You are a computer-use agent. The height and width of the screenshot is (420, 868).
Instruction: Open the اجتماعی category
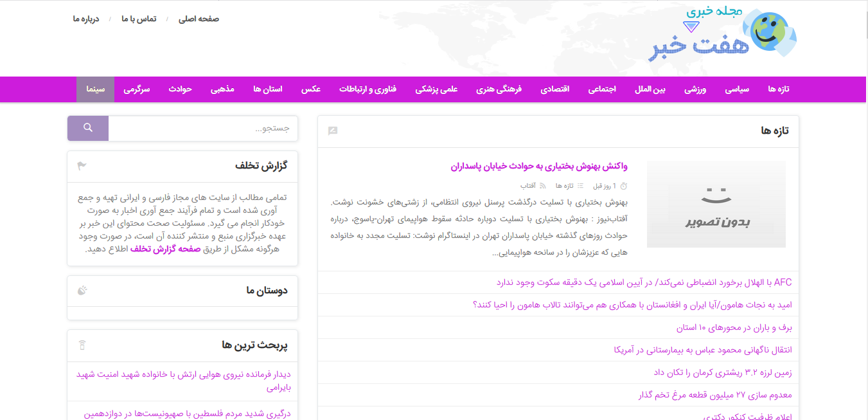point(602,89)
